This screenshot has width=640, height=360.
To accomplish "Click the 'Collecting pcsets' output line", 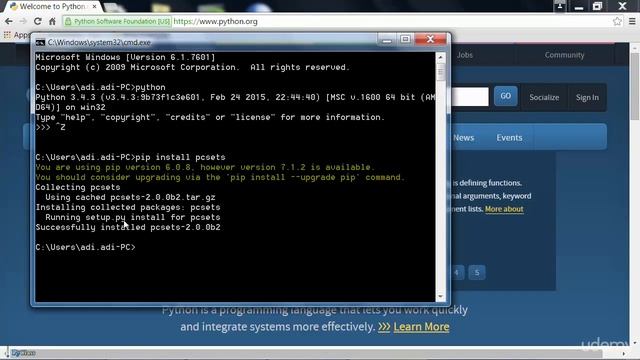I will (78, 187).
